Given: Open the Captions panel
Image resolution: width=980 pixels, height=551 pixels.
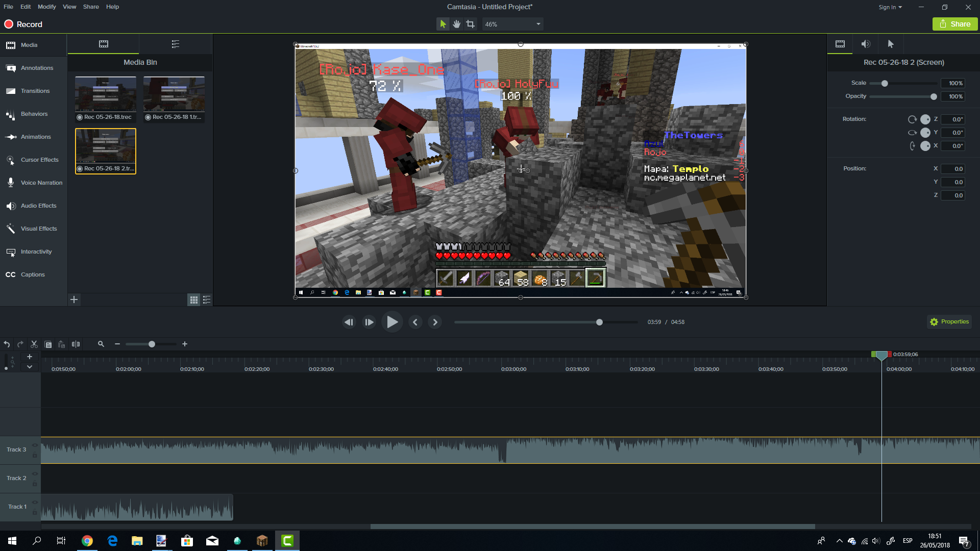Looking at the screenshot, I should tap(33, 274).
